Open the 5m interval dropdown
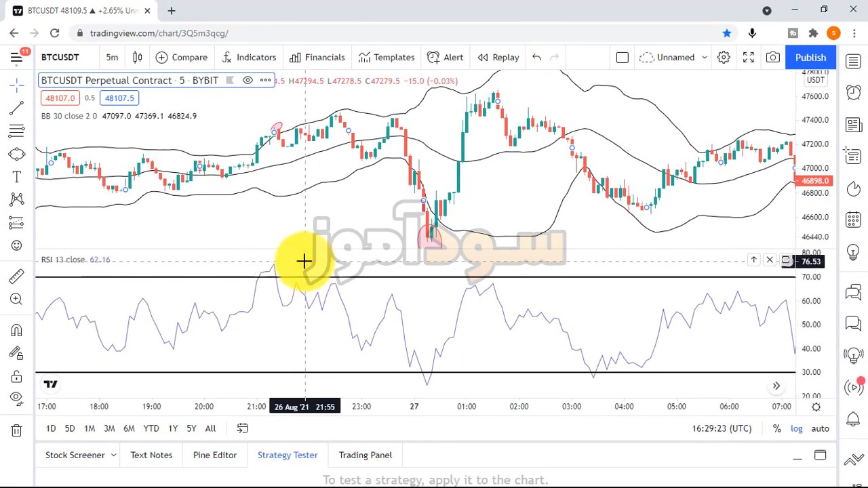The height and width of the screenshot is (488, 868). pos(112,58)
